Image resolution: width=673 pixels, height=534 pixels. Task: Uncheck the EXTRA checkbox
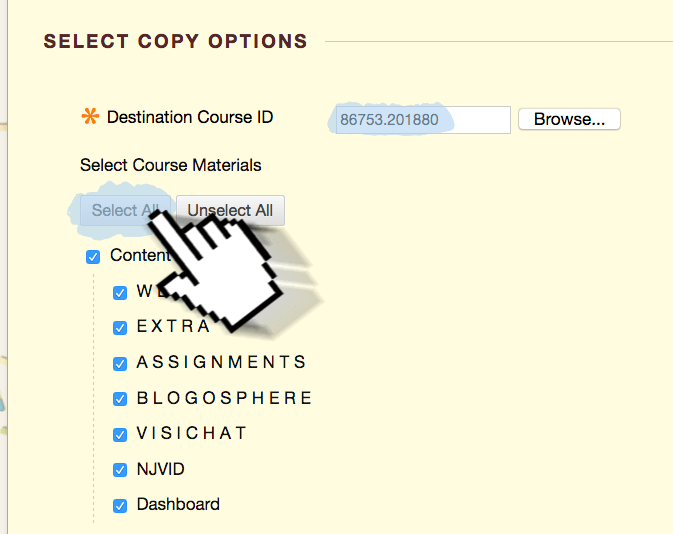point(120,328)
